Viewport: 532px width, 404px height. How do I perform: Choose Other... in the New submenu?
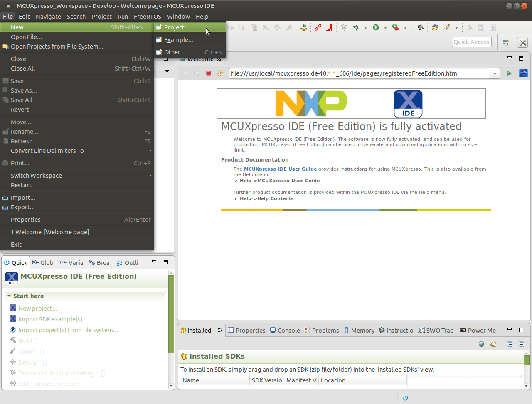pos(190,52)
